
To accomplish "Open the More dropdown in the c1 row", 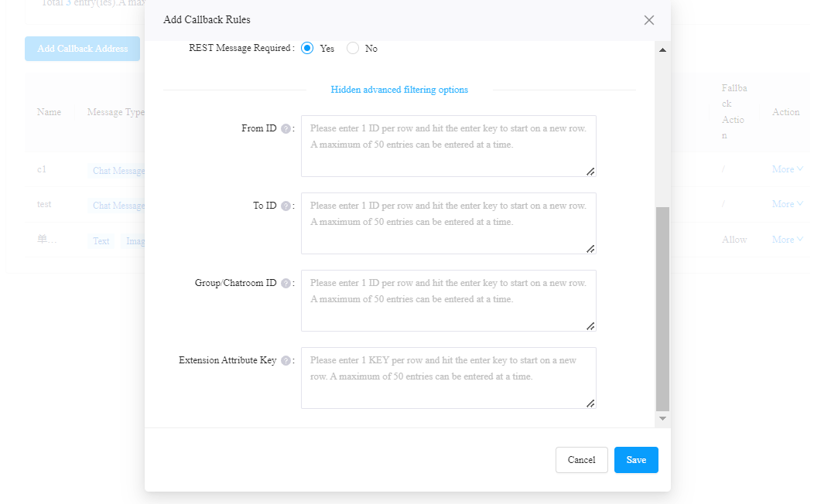I will pyautogui.click(x=787, y=169).
